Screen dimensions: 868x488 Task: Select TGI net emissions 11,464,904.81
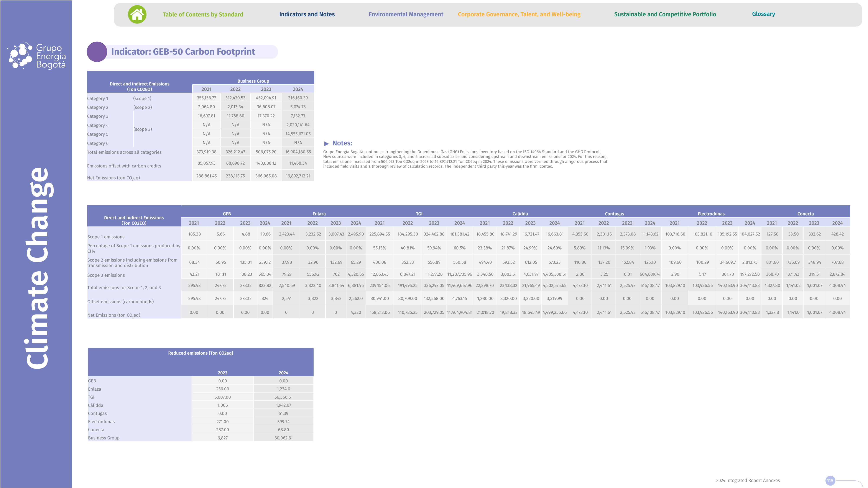pyautogui.click(x=459, y=312)
